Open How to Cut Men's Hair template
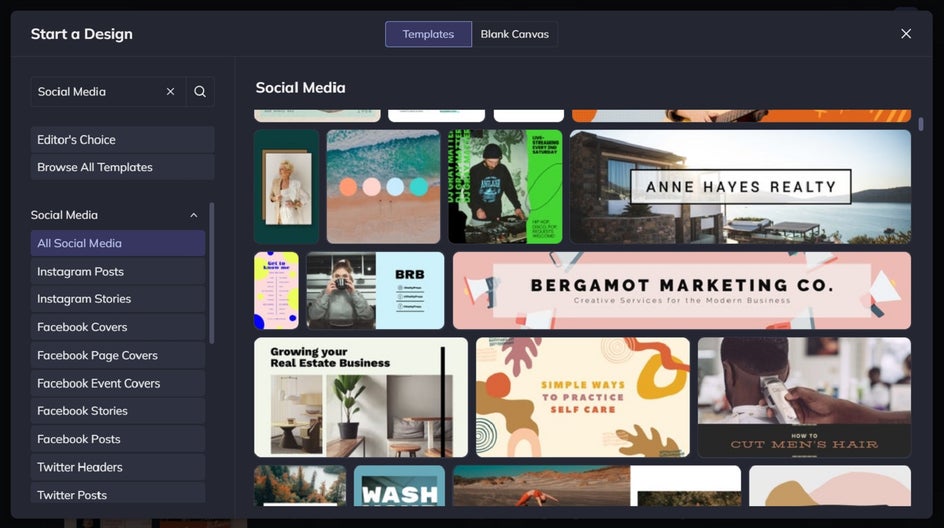 (x=804, y=397)
